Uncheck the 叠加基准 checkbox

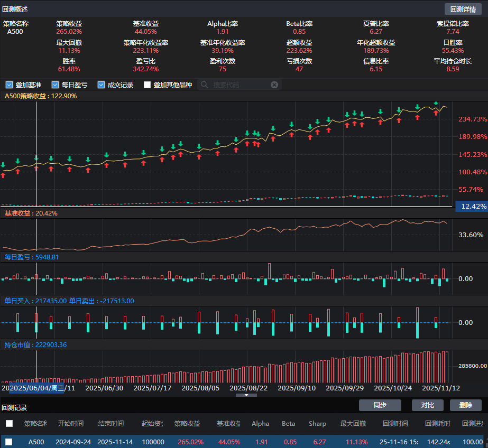tap(9, 85)
